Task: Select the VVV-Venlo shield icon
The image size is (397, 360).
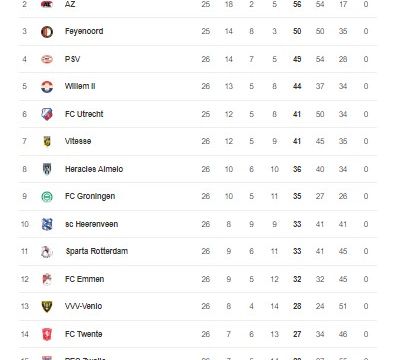Action: (x=47, y=307)
